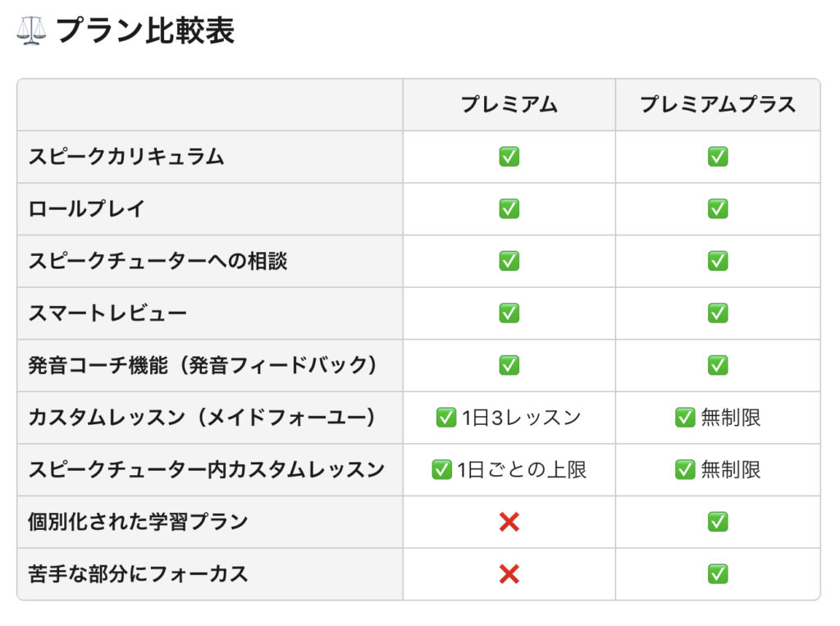Click the プレミアム checkmark for スピークカリキュラム
Viewport: 840px width, 626px height.
(509, 157)
